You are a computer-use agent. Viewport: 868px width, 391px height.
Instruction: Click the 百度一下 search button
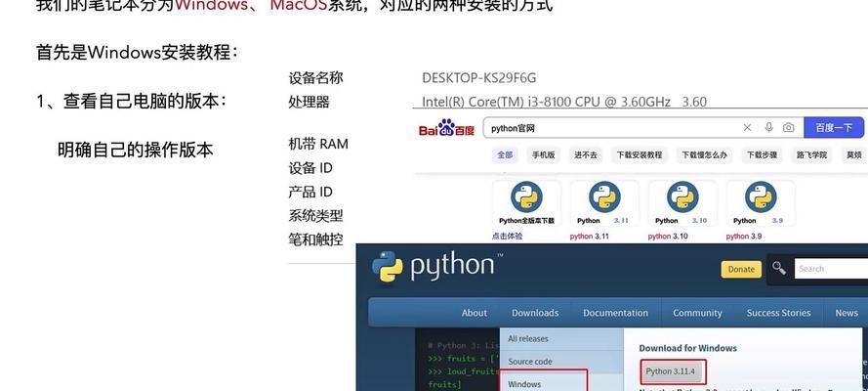click(833, 128)
